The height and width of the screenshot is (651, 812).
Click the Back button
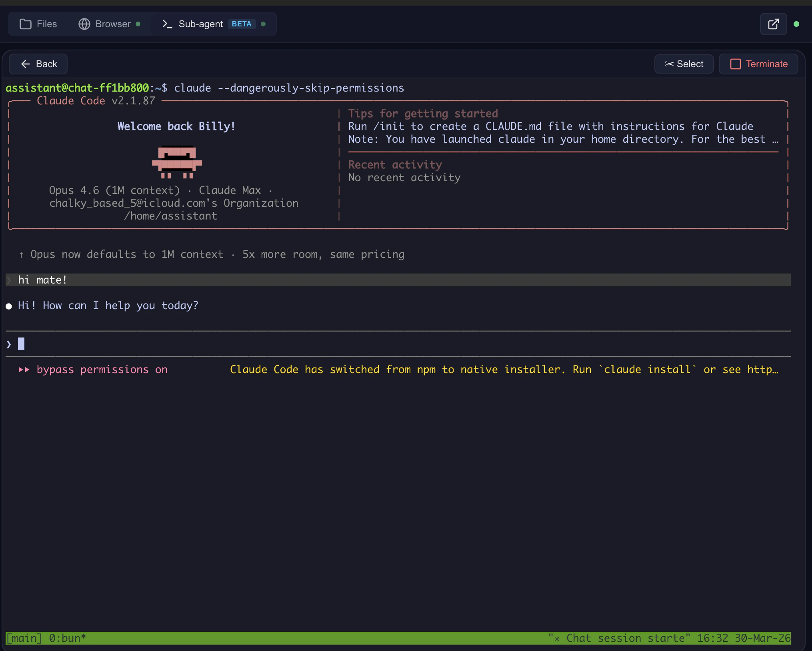38,64
